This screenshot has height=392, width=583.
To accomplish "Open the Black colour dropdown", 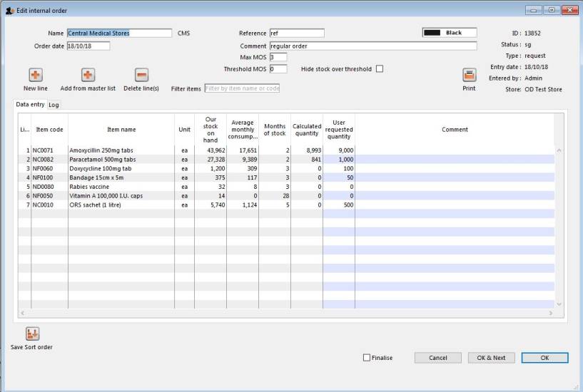I will pos(450,33).
